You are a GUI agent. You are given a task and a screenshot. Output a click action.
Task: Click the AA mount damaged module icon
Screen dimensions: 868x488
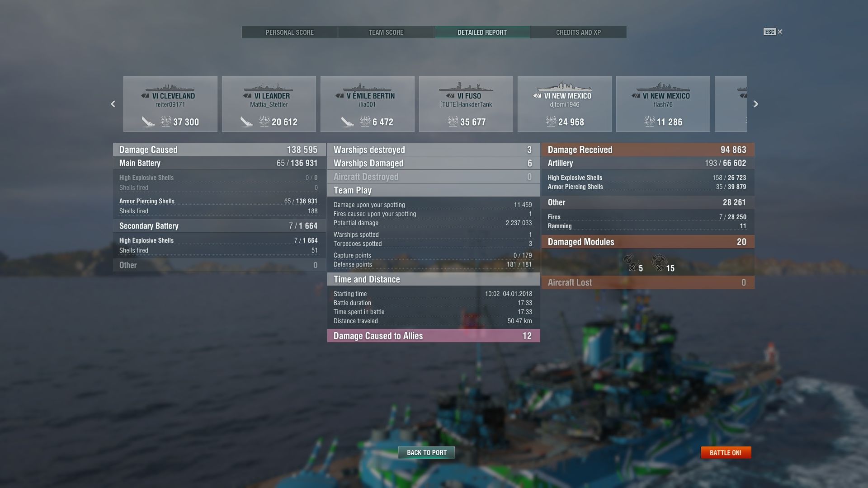659,262
